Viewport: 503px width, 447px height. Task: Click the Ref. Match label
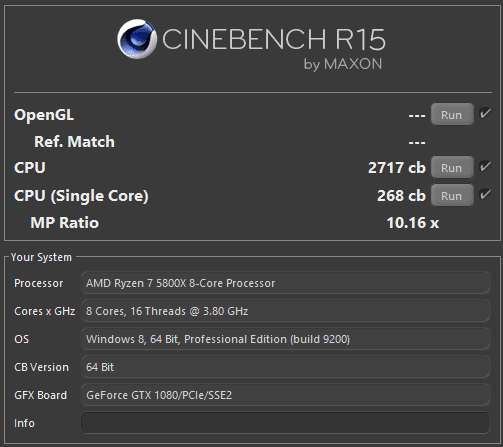(74, 142)
